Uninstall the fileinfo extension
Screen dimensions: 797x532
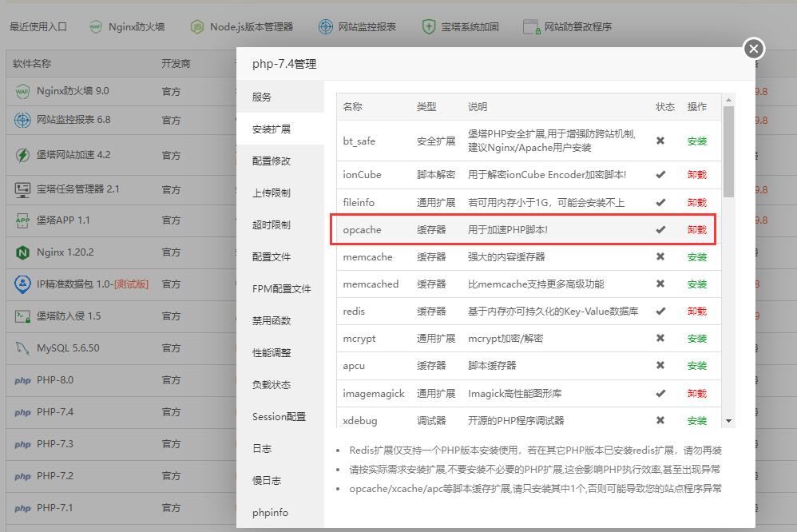pyautogui.click(x=697, y=202)
